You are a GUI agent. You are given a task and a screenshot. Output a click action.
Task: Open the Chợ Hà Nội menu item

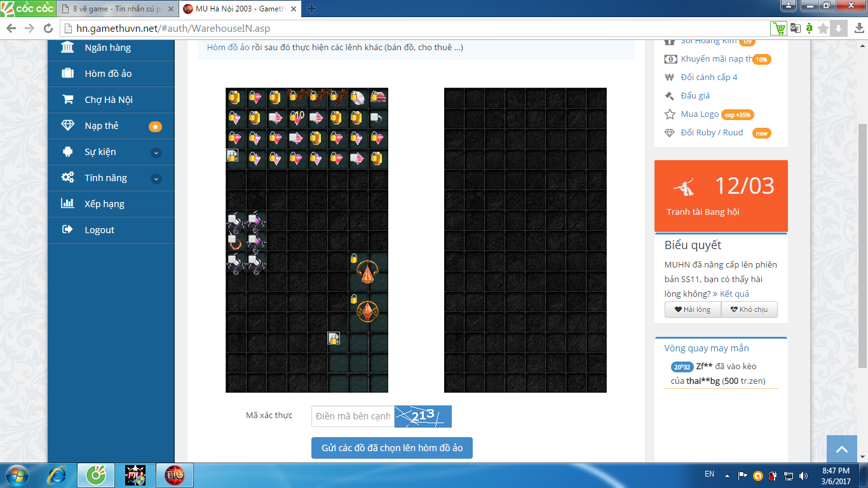pyautogui.click(x=111, y=100)
